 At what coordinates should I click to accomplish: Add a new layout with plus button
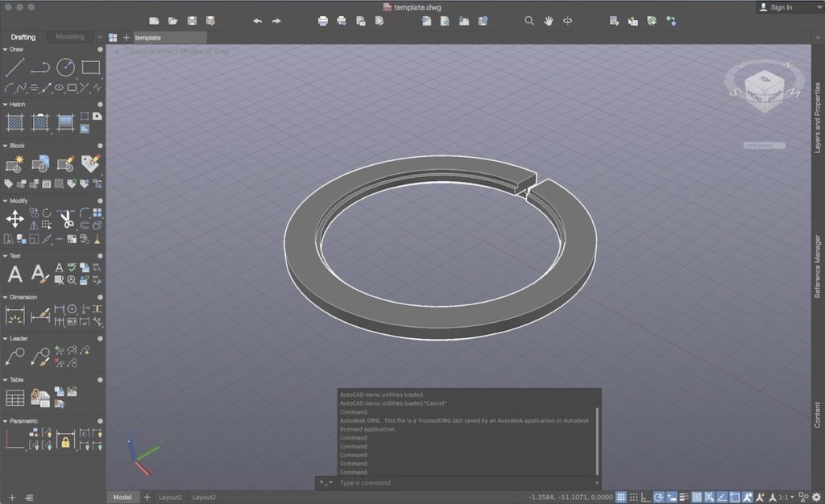coord(147,498)
